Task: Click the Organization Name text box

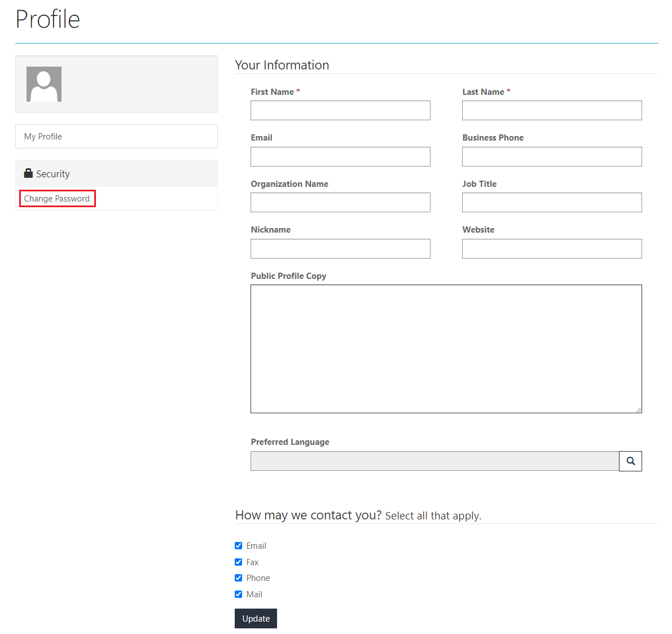Action: [x=340, y=203]
